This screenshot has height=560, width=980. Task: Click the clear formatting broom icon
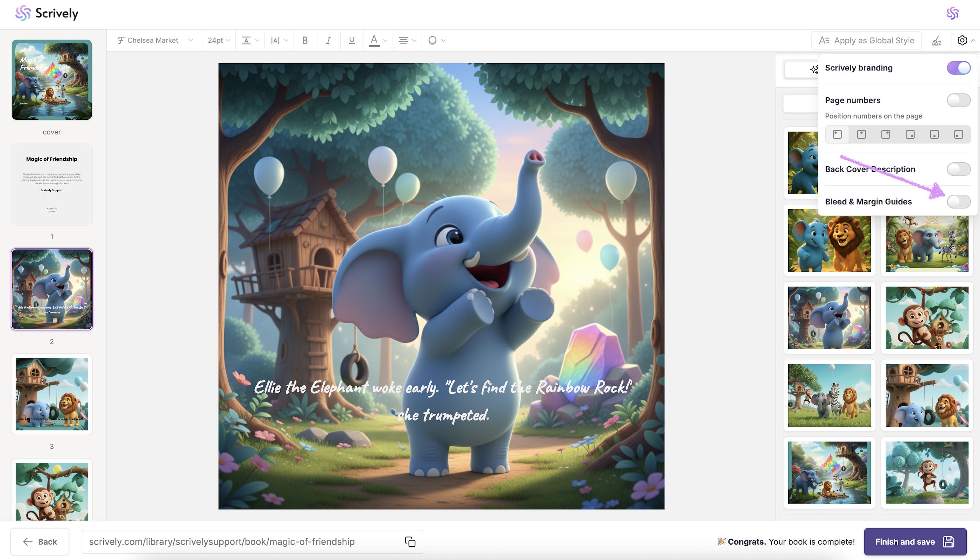[x=937, y=40]
